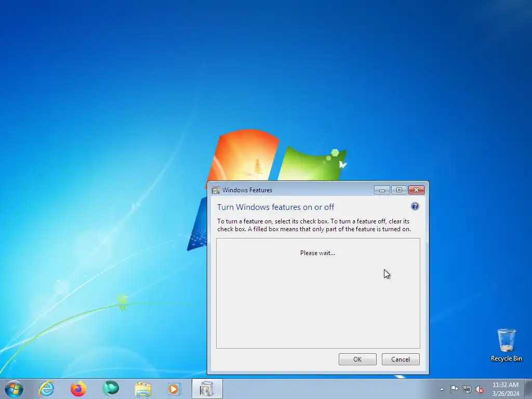Open Firefox from the taskbar
Viewport: 532px width, 399px height.
point(78,389)
